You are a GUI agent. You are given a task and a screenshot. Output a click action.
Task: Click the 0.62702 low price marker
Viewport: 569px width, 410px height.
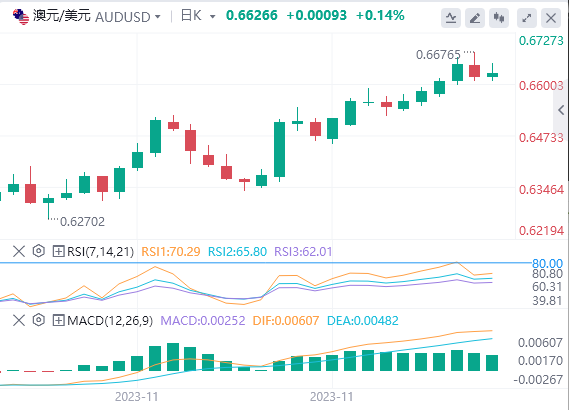(82, 221)
